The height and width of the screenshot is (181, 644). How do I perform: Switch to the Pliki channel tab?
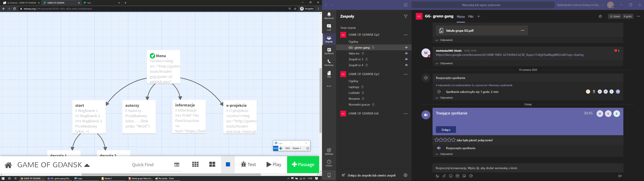471,17
